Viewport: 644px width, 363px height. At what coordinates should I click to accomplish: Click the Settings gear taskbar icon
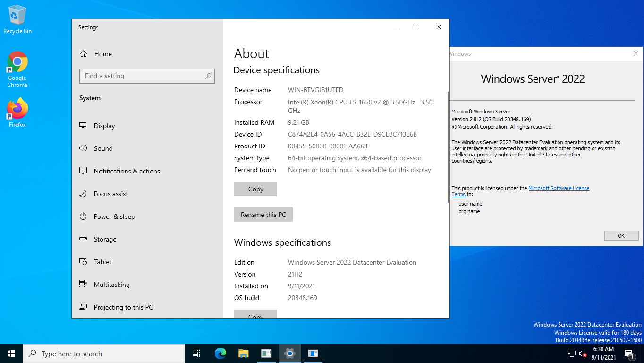point(289,354)
